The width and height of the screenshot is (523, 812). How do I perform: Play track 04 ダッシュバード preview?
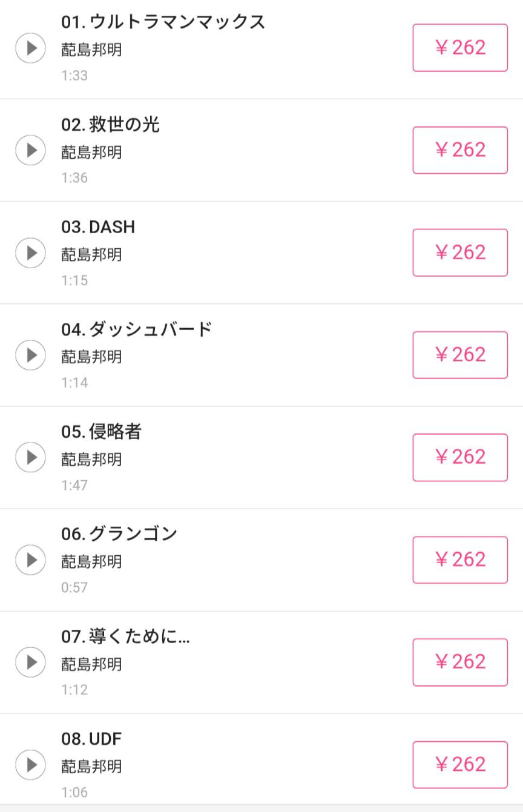point(30,355)
